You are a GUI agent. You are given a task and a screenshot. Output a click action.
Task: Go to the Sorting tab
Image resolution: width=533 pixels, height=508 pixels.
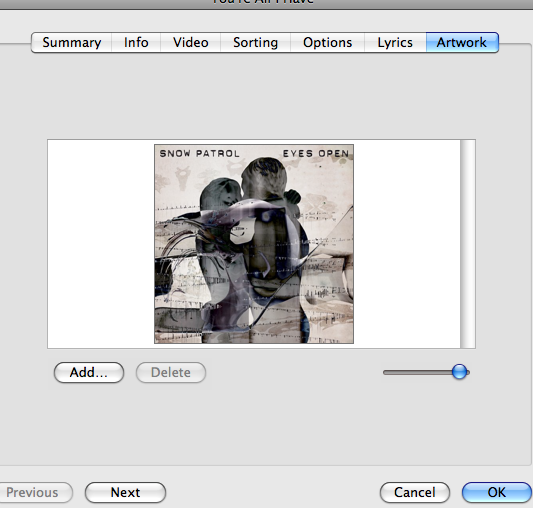coord(256,43)
